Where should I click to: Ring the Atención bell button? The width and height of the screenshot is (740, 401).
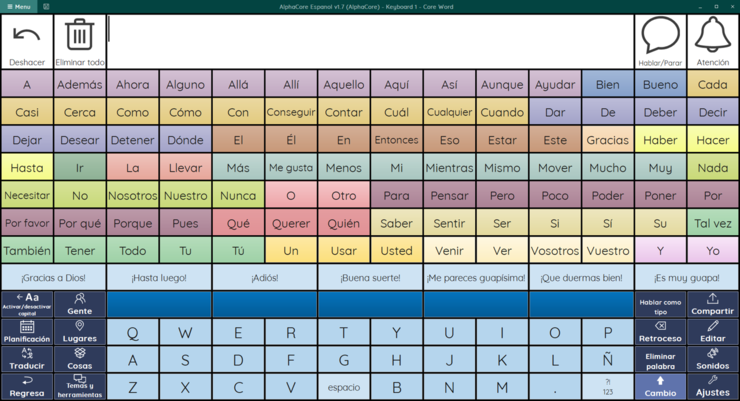713,42
